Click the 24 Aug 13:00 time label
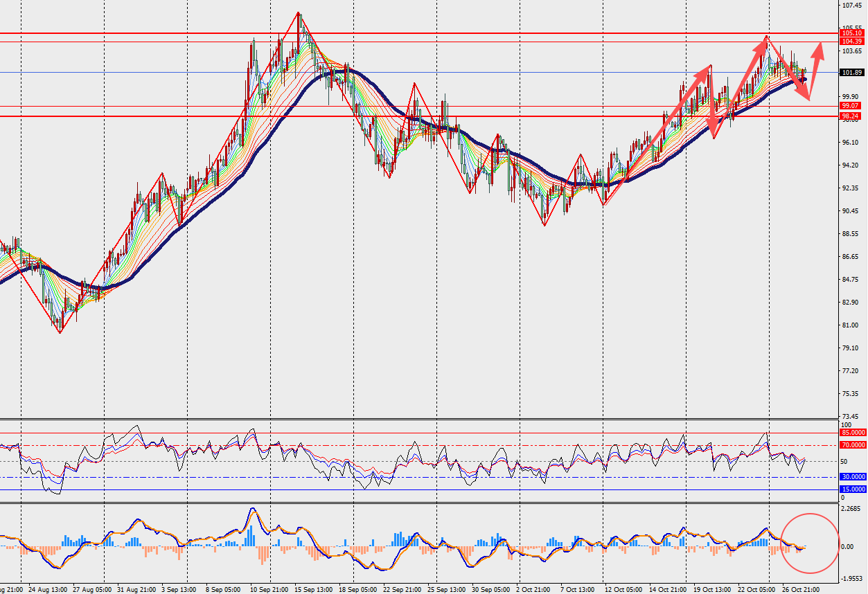Screen dimensions: 868x594 pyautogui.click(x=49, y=589)
